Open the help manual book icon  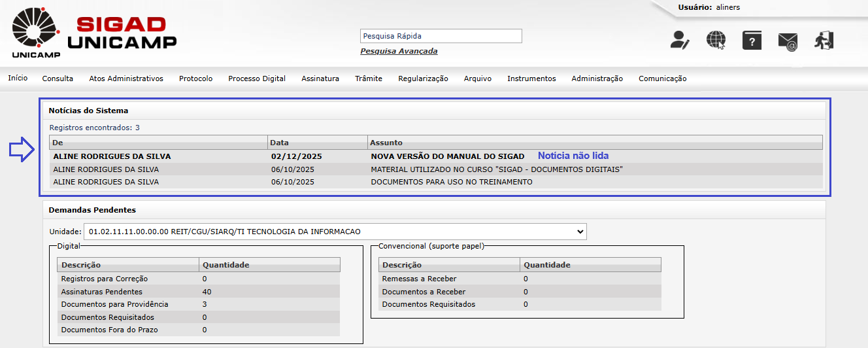[752, 41]
